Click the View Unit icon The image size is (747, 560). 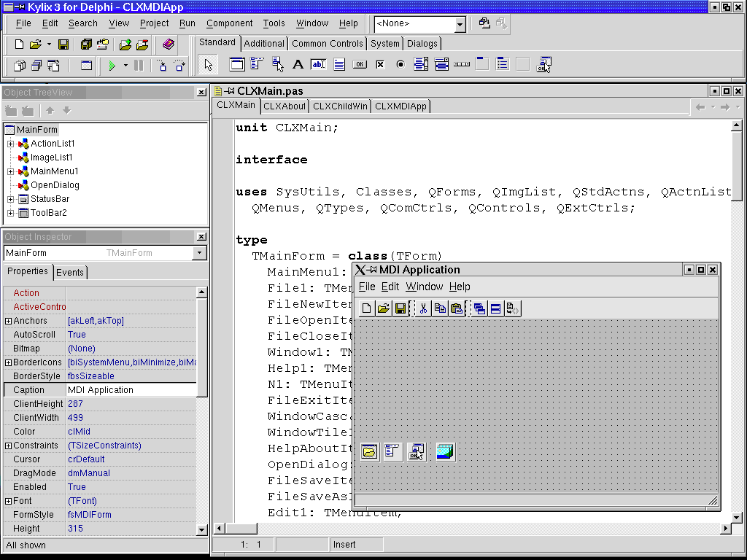20,65
